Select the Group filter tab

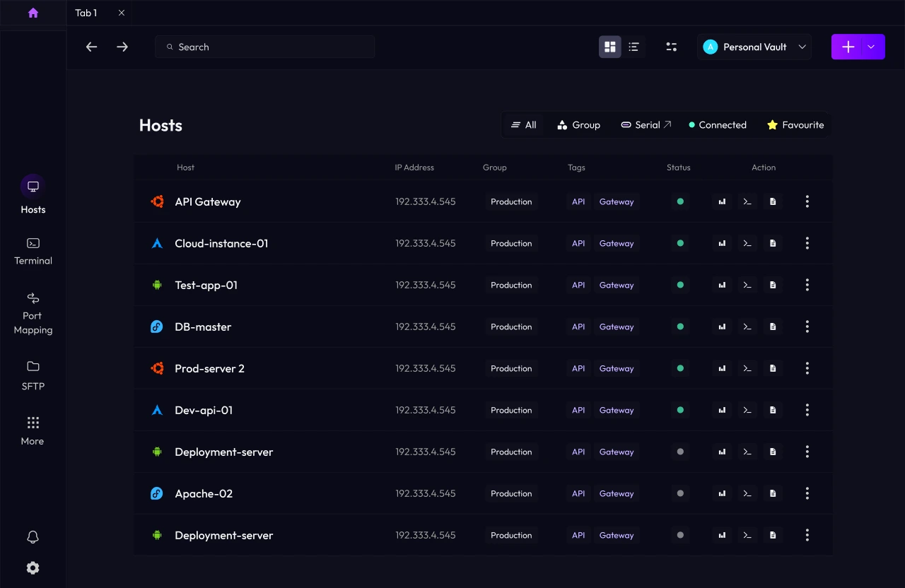tap(578, 125)
